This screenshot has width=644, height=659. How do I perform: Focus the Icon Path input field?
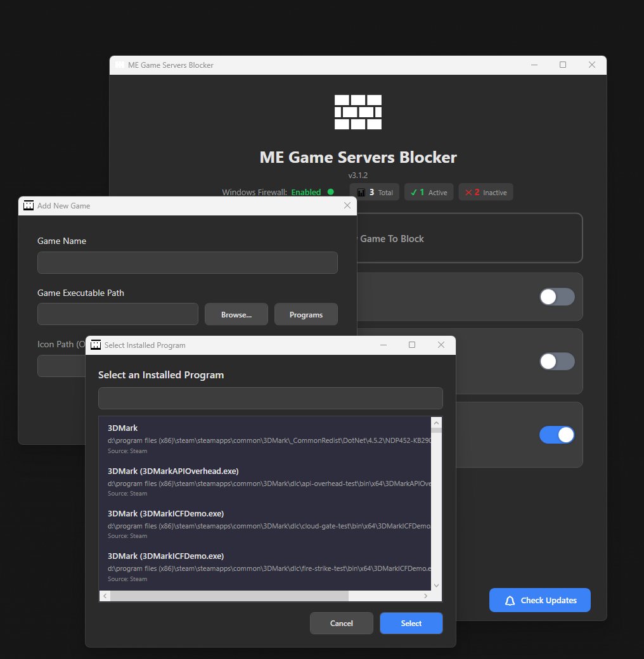61,366
